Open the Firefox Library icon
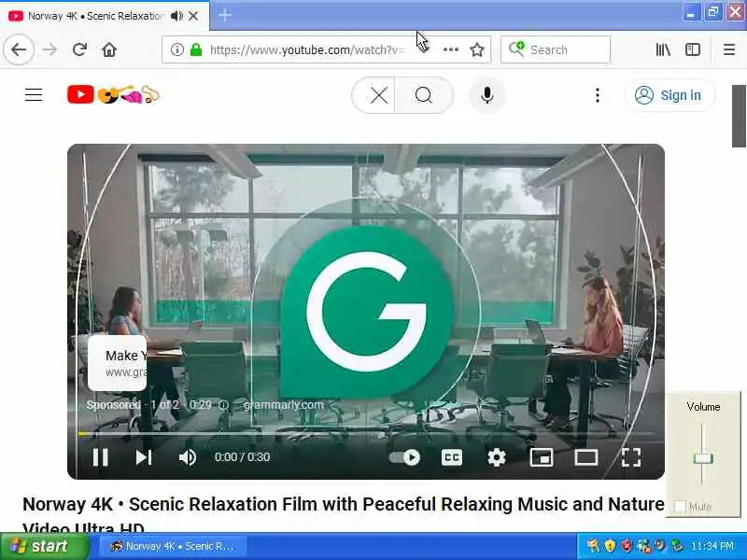The height and width of the screenshot is (560, 747). (x=663, y=49)
